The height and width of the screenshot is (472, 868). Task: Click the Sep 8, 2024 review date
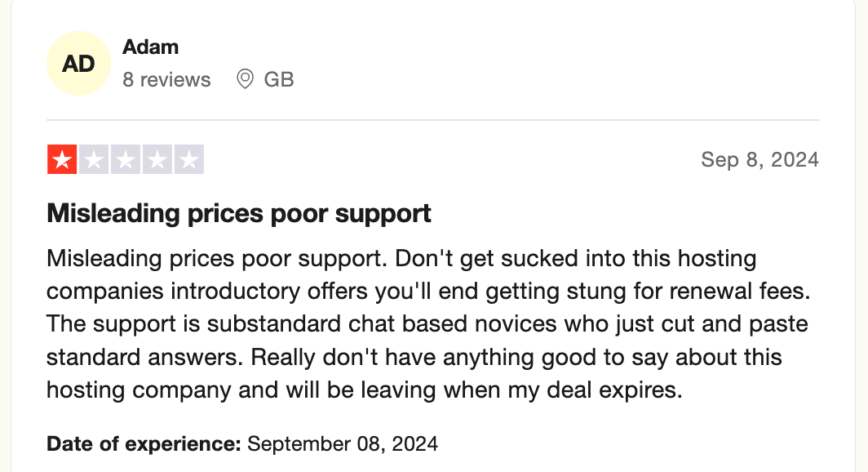759,159
